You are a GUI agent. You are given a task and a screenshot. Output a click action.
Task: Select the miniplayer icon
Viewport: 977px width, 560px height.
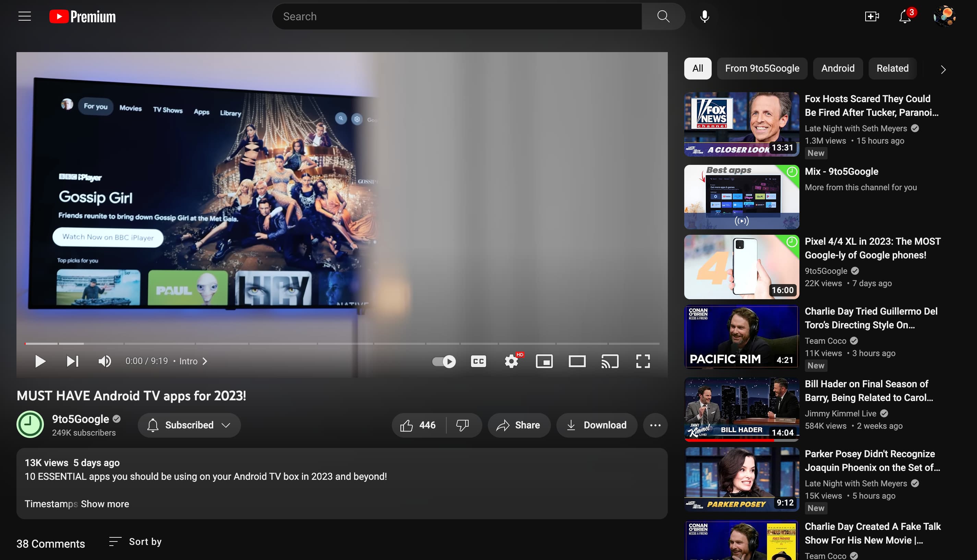pos(544,361)
